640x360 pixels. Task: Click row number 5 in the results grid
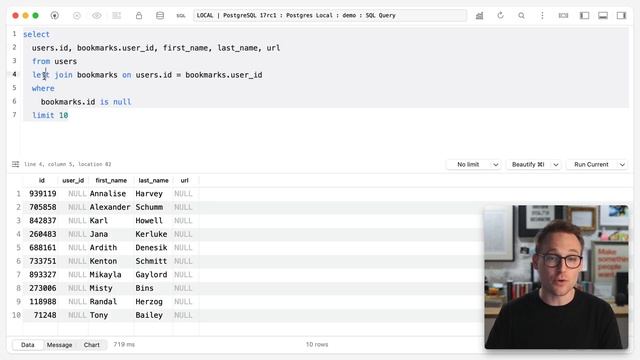[x=18, y=248]
